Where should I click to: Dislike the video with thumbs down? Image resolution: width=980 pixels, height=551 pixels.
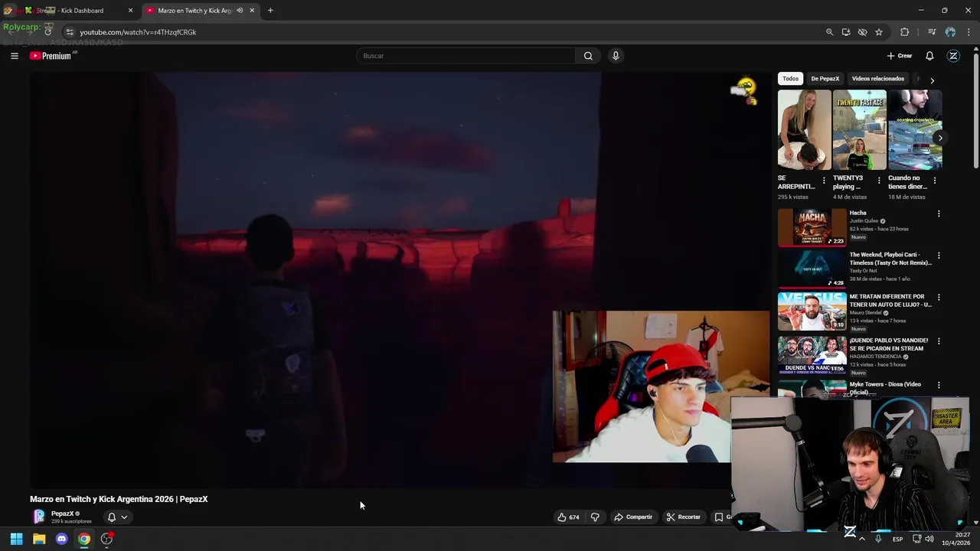pos(595,517)
